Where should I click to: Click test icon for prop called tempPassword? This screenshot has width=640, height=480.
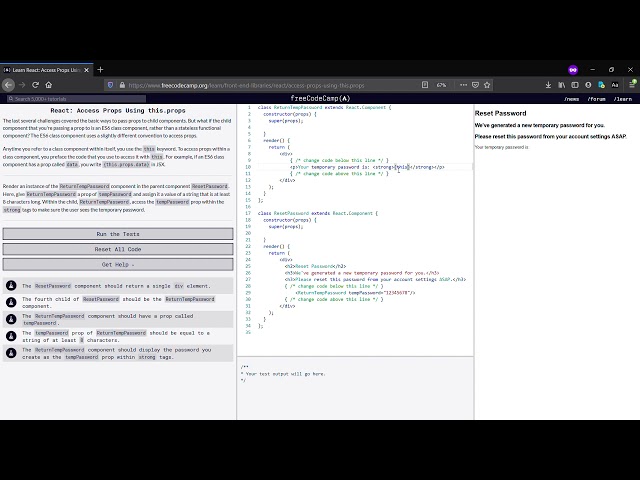pos(11,319)
